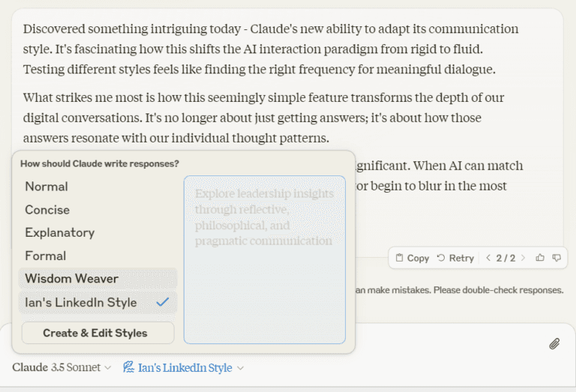This screenshot has height=392, width=576.
Task: Click the style description preview box
Action: [x=264, y=259]
